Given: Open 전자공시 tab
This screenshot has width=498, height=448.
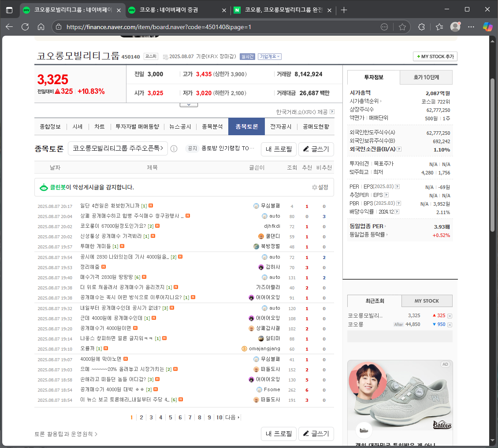Looking at the screenshot, I should (x=281, y=127).
